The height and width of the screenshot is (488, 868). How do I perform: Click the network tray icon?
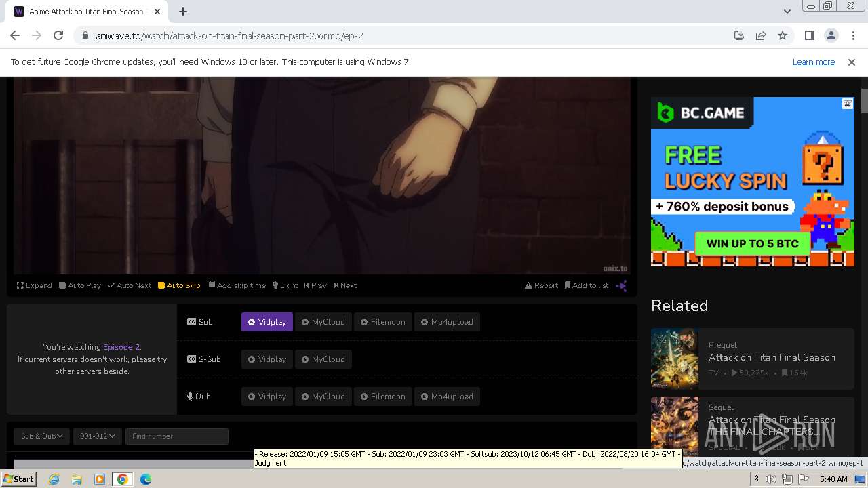(787, 479)
